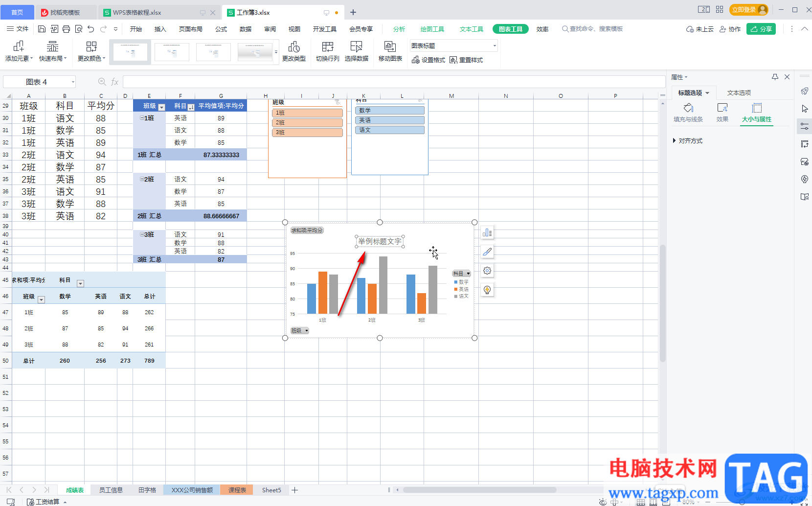This screenshot has height=506, width=812.
Task: Click the properties sliders icon in right sidebar
Action: pos(804,126)
